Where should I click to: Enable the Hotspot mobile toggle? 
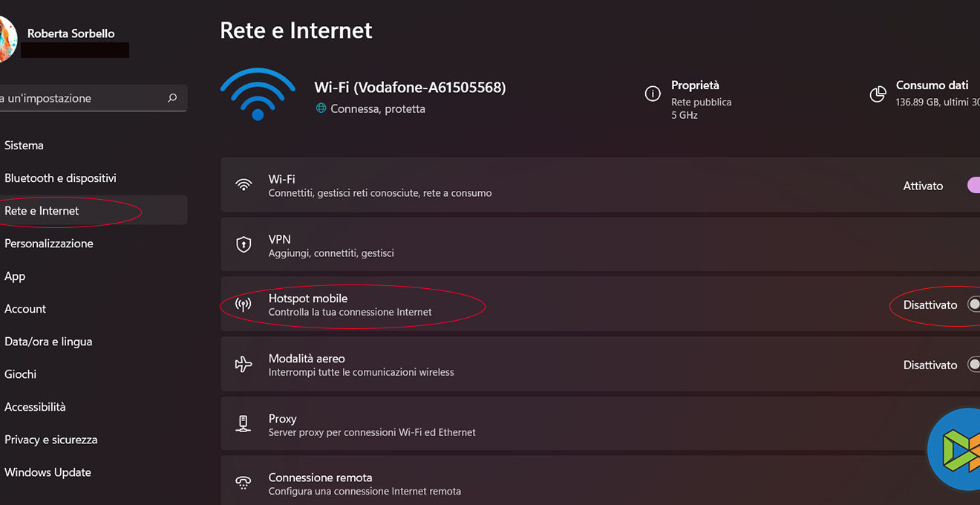[x=973, y=304]
